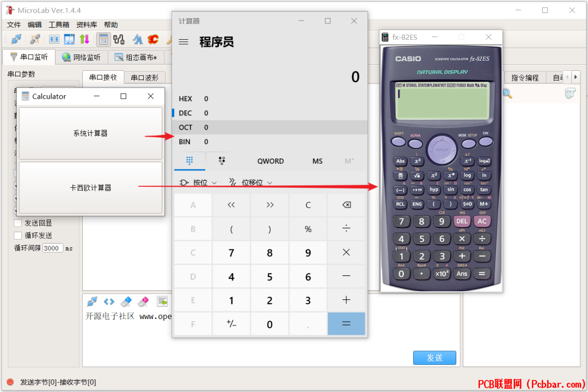Click the % key in 计算器

pos(308,229)
